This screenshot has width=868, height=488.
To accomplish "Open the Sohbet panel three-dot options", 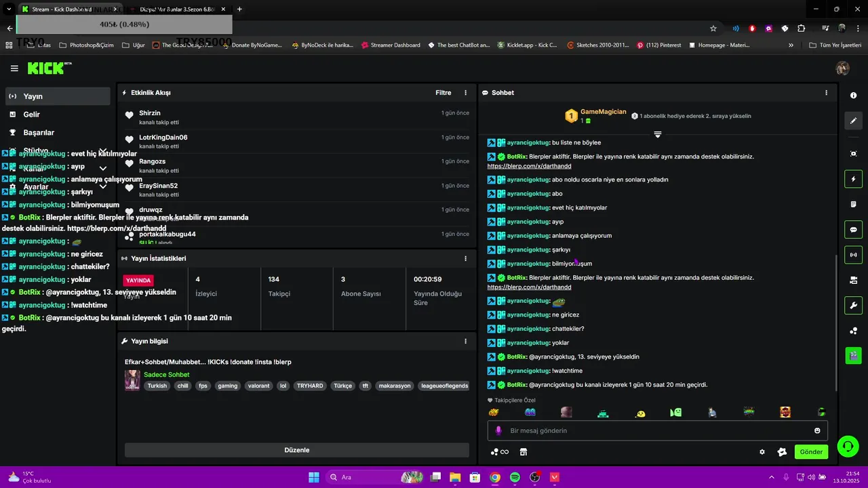I will click(x=826, y=93).
